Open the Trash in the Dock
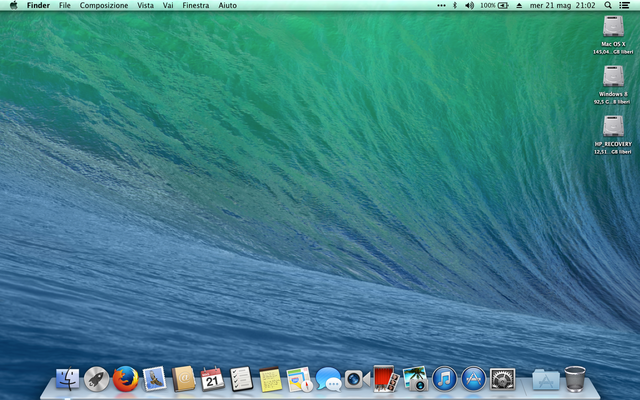Image resolution: width=640 pixels, height=400 pixels. pos(575,379)
